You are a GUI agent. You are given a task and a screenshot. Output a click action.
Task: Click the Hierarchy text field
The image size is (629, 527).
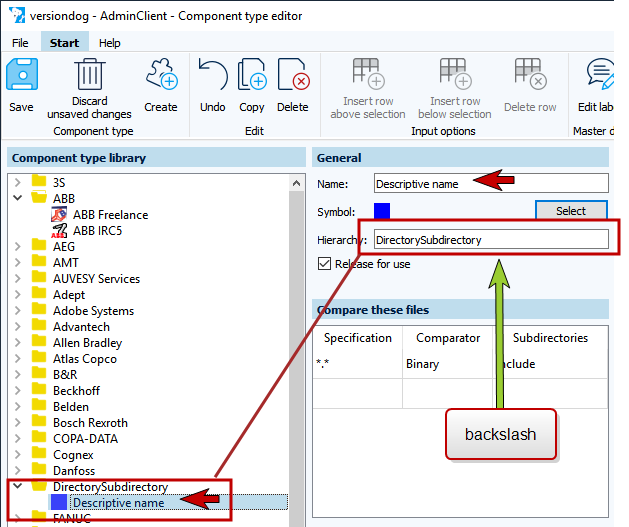click(490, 240)
